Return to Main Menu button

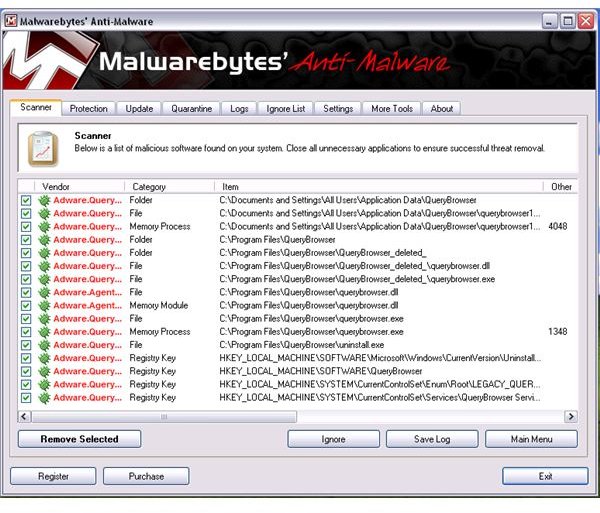click(531, 439)
